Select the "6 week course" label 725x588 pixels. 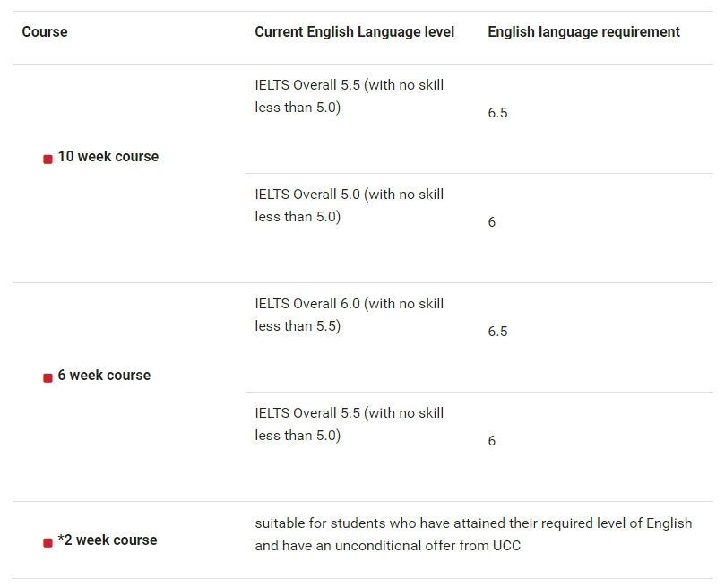click(x=104, y=376)
